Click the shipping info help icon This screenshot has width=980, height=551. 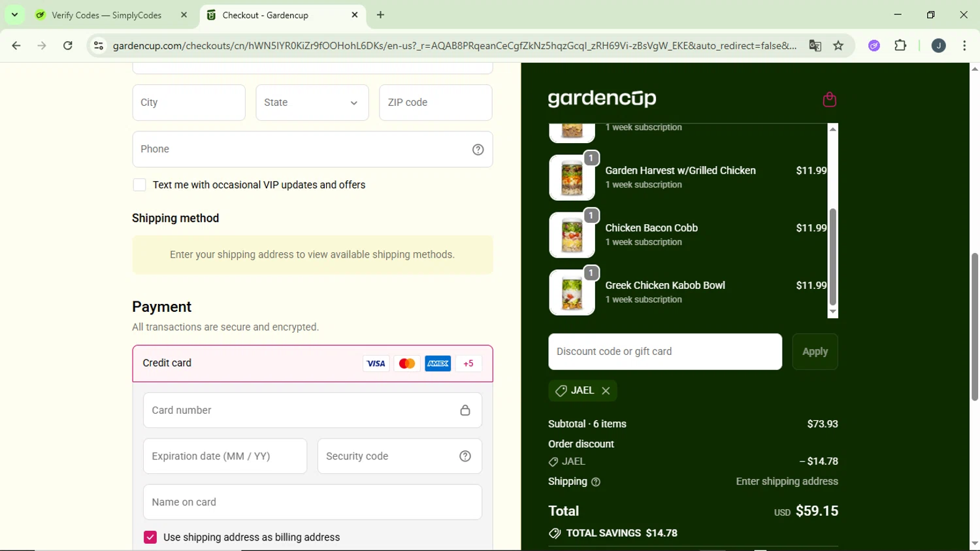(596, 482)
